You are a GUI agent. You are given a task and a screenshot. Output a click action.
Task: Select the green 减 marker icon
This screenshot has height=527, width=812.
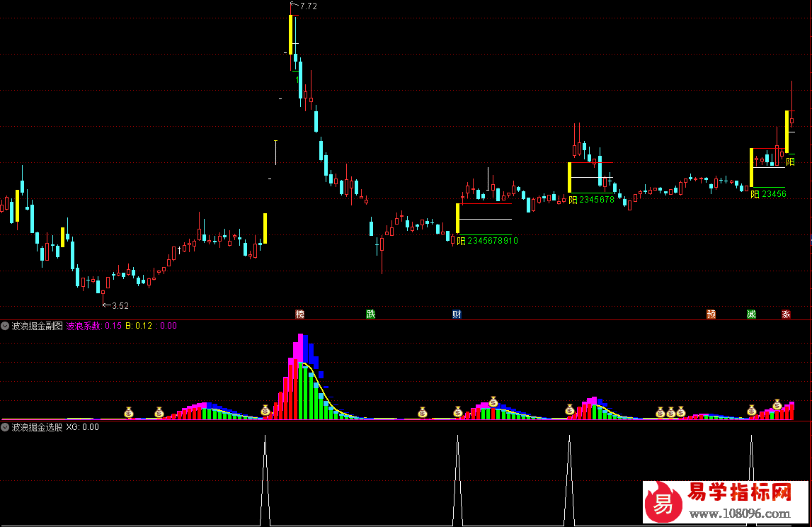pyautogui.click(x=751, y=314)
